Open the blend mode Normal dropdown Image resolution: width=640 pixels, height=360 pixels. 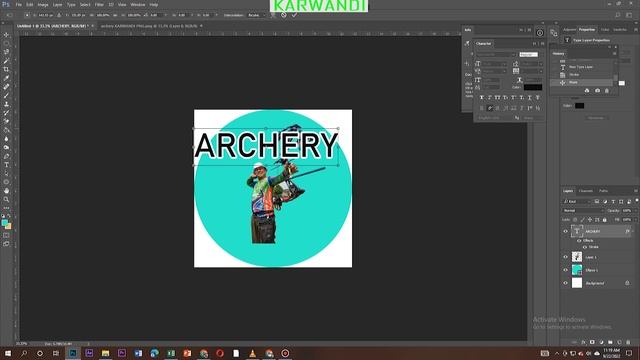pos(583,211)
